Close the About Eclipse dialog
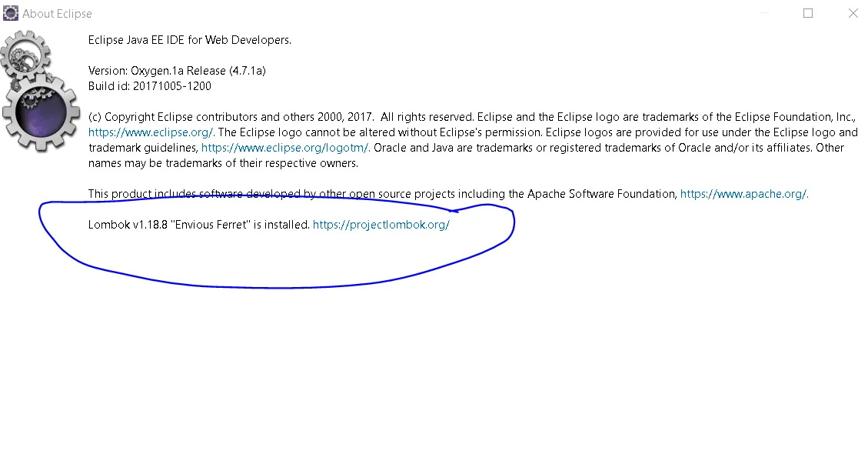Screen dimensions: 868x461 pos(853,13)
